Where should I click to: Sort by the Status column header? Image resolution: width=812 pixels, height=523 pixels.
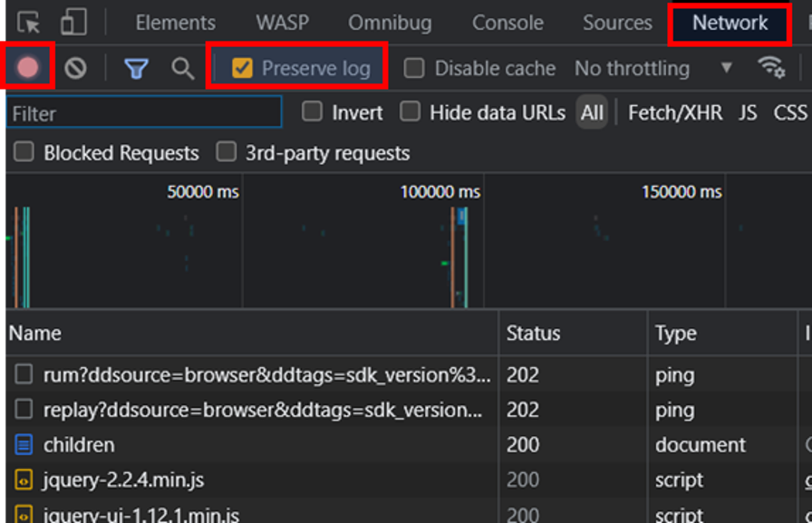pos(574,333)
